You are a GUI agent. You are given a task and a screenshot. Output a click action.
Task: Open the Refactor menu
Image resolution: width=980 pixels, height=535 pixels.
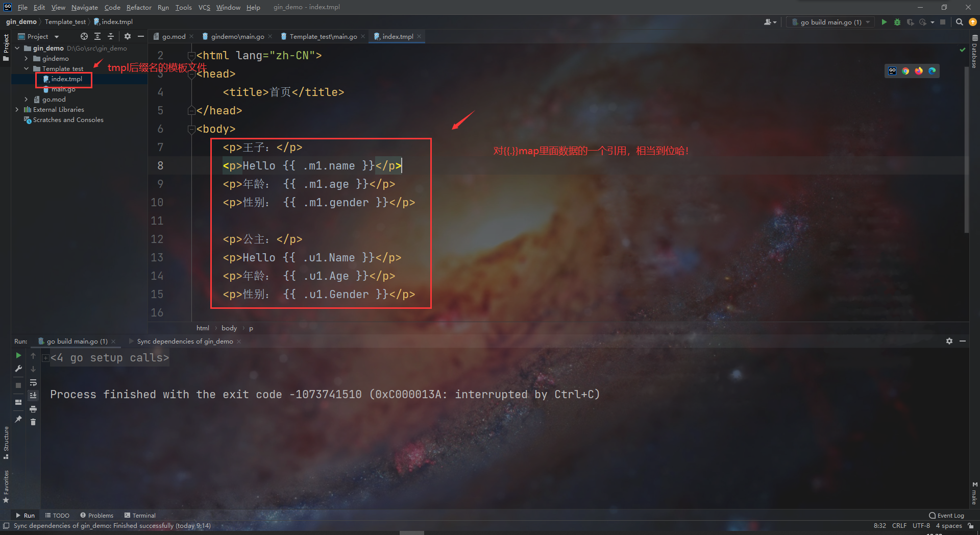point(139,7)
